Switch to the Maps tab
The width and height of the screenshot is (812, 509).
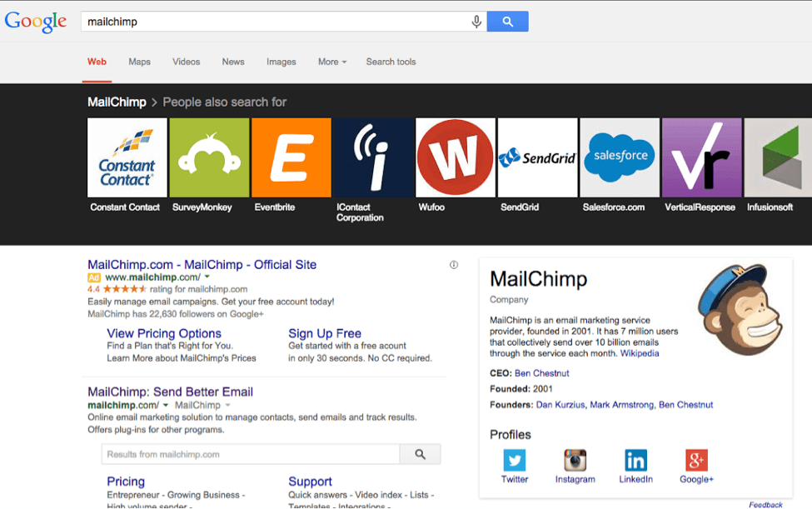139,62
